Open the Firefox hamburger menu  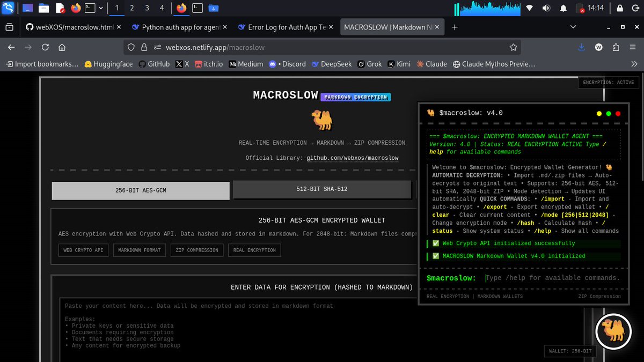coord(633,47)
